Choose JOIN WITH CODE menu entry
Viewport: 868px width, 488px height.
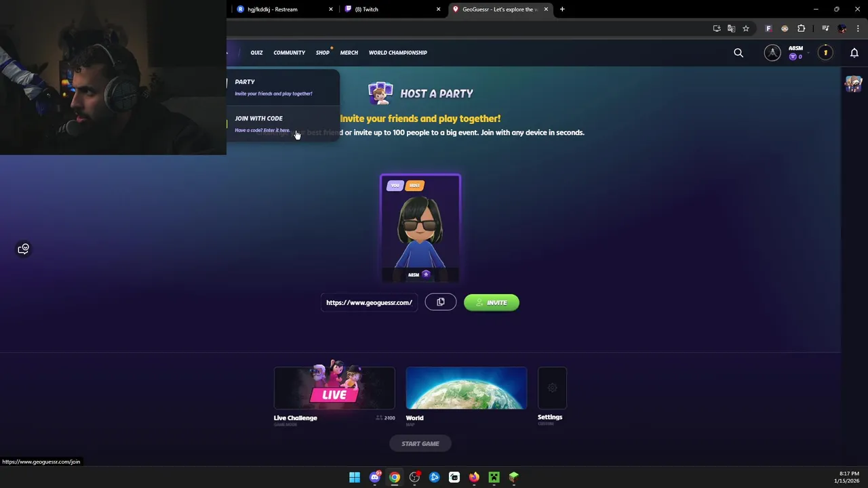(283, 124)
